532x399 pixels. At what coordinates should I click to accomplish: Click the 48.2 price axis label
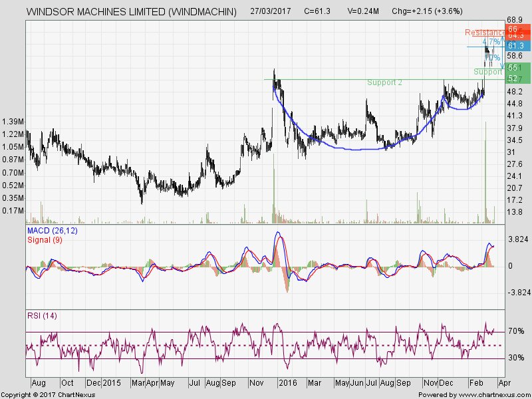point(515,92)
